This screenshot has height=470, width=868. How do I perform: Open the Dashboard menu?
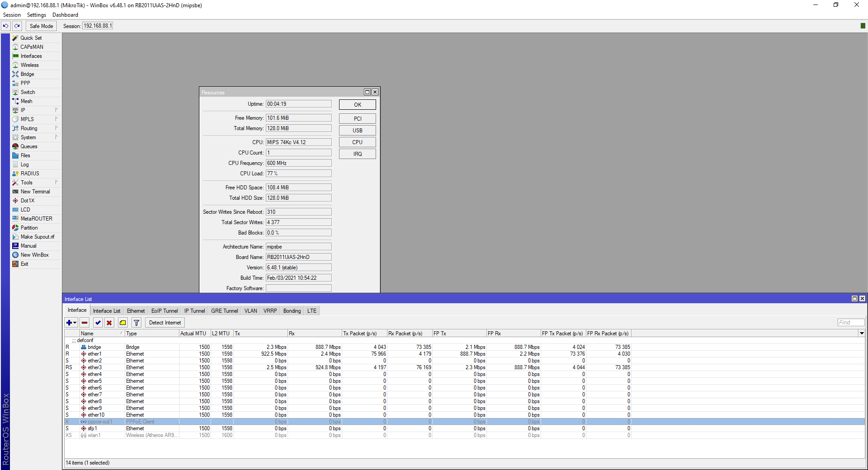coord(65,15)
